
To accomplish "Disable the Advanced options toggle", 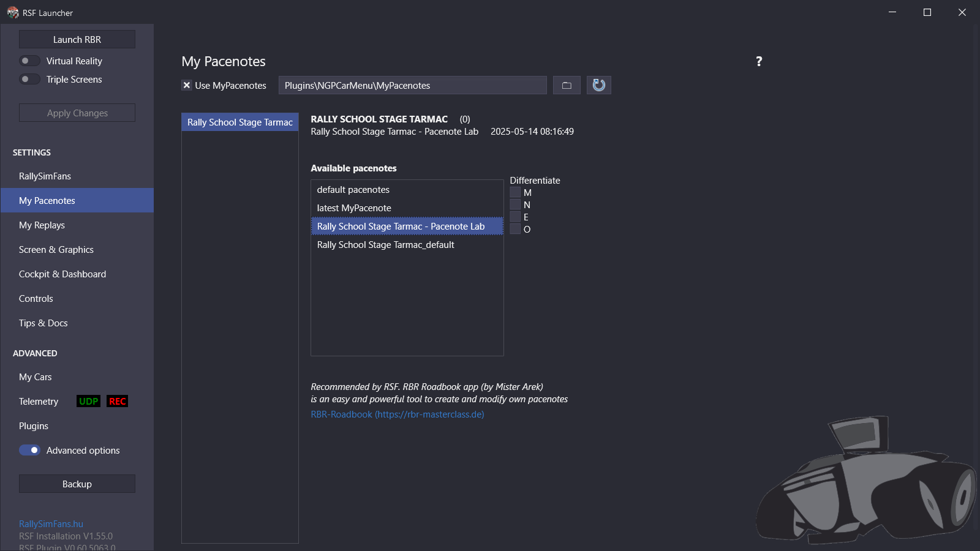I will pyautogui.click(x=29, y=450).
